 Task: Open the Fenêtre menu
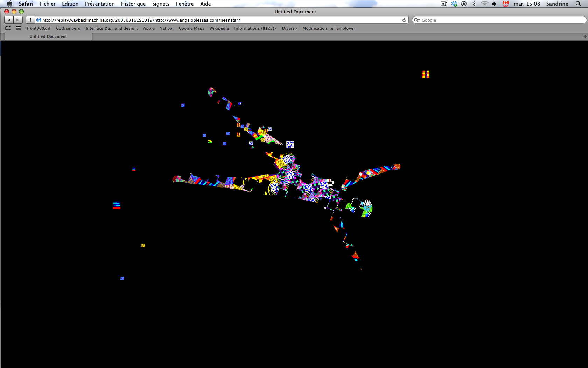pos(185,4)
